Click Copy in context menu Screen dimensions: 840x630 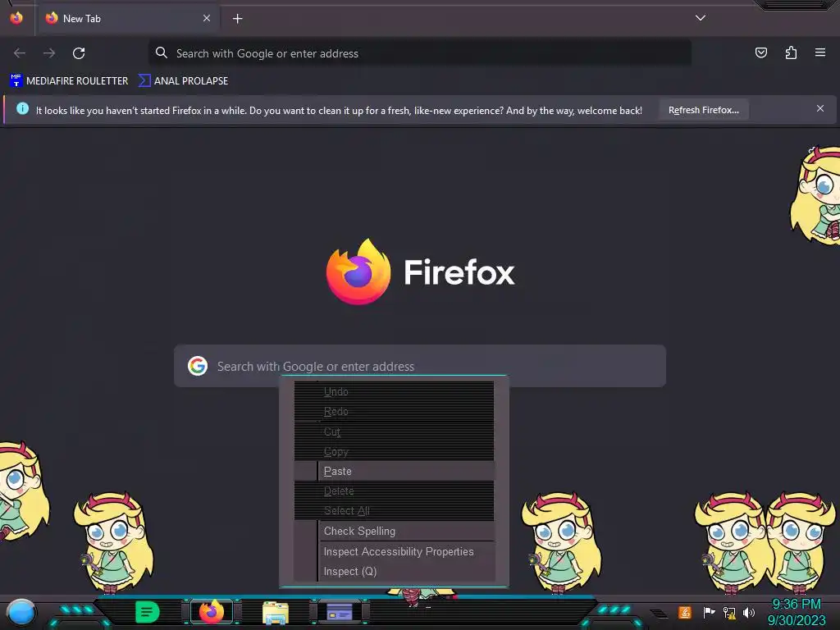pos(395,452)
